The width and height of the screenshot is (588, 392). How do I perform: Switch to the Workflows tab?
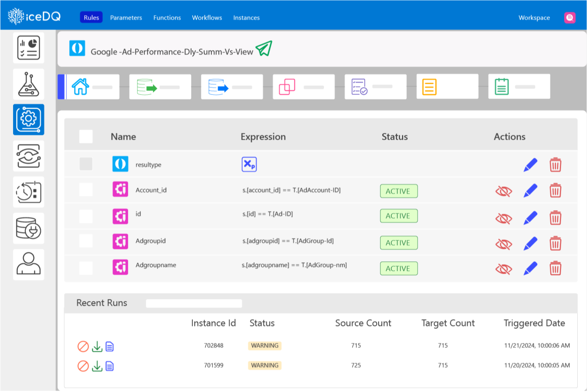click(207, 17)
